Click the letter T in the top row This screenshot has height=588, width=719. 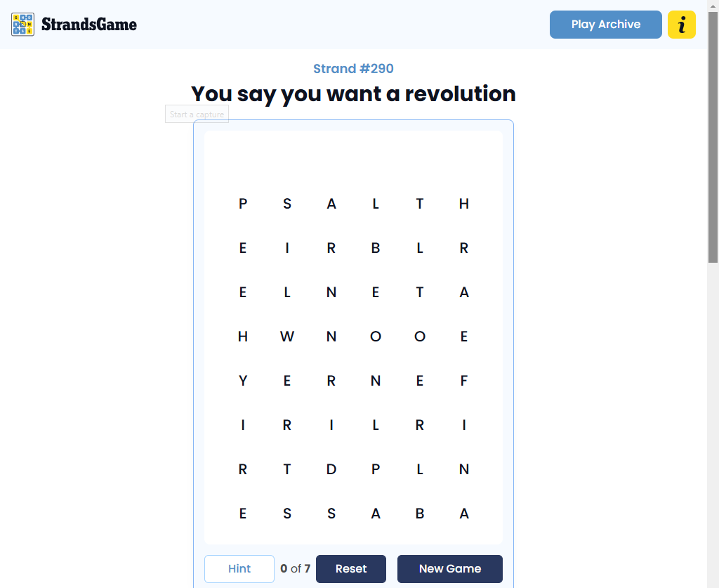coord(420,204)
